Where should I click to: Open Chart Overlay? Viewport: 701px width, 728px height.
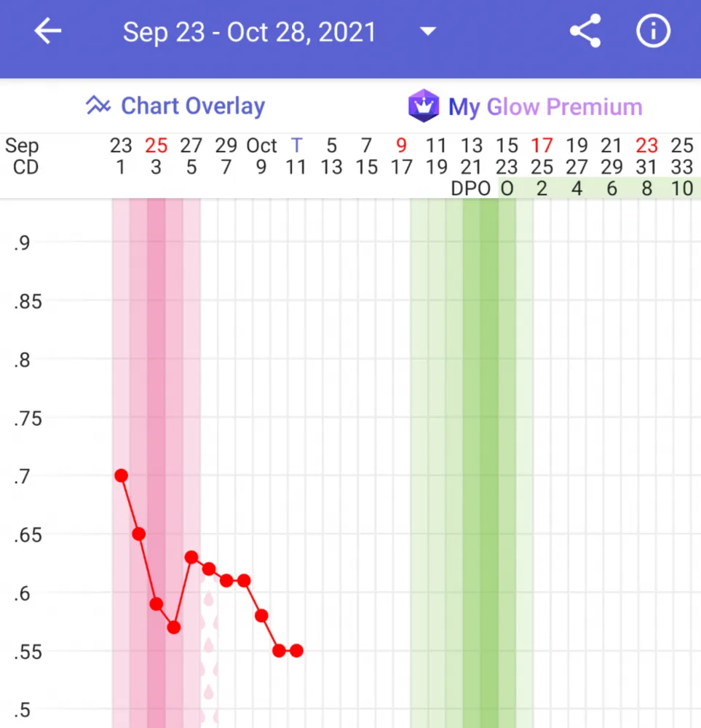coord(193,106)
